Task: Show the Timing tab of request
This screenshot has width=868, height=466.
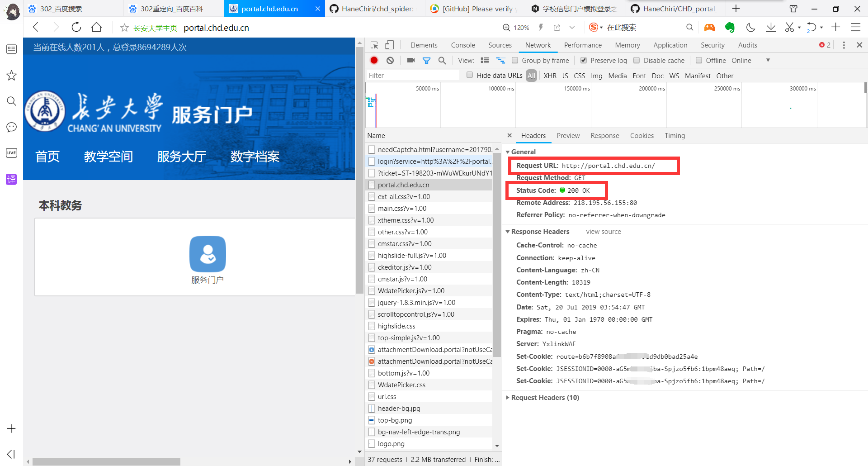Action: point(675,136)
